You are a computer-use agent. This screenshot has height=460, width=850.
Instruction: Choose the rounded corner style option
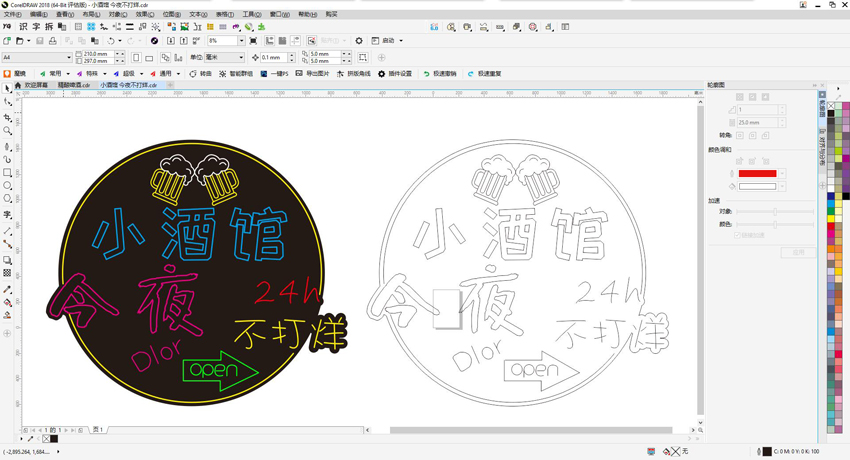tap(752, 135)
